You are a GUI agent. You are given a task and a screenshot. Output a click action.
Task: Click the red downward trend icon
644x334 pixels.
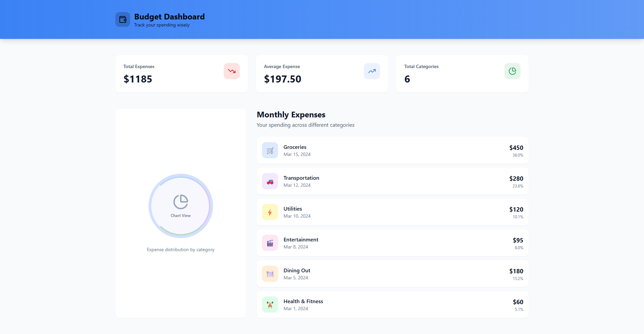232,71
